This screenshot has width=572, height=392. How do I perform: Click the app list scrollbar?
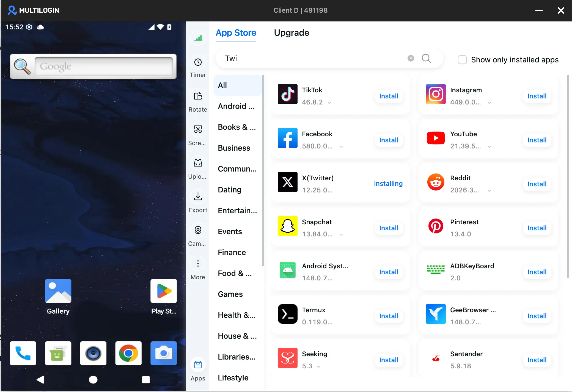tap(568, 176)
